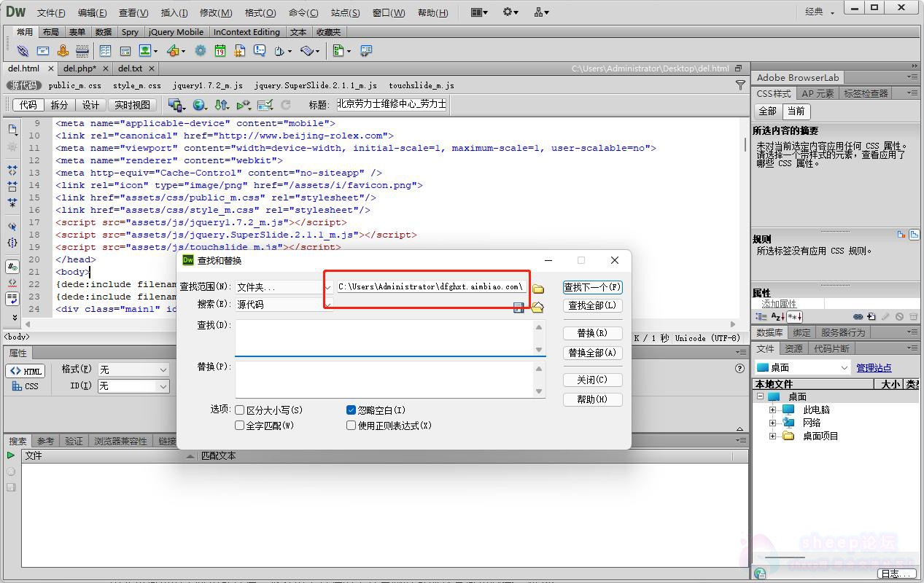Insert Comment icon in toolbar

pos(260,51)
